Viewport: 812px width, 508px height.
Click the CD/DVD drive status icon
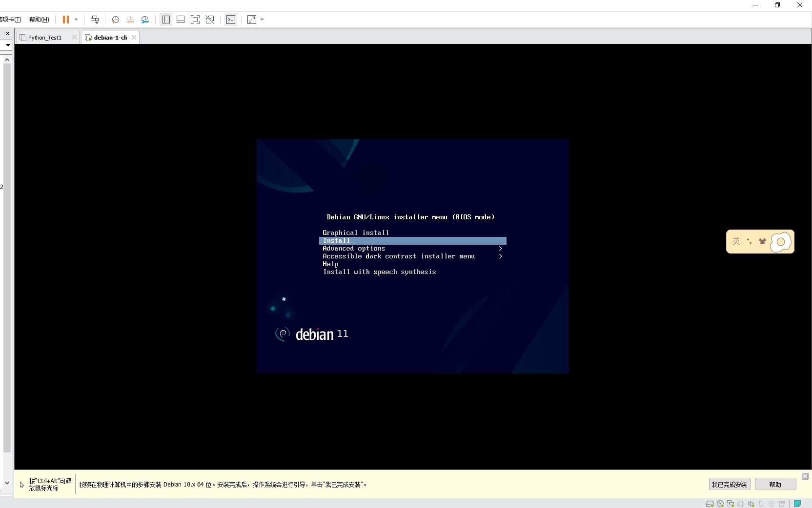pyautogui.click(x=720, y=504)
